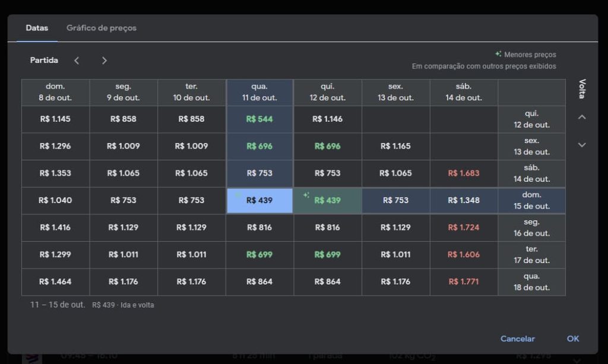
Task: Select R$ 1.176 fare departing ter. 10 out.
Action: [191, 282]
